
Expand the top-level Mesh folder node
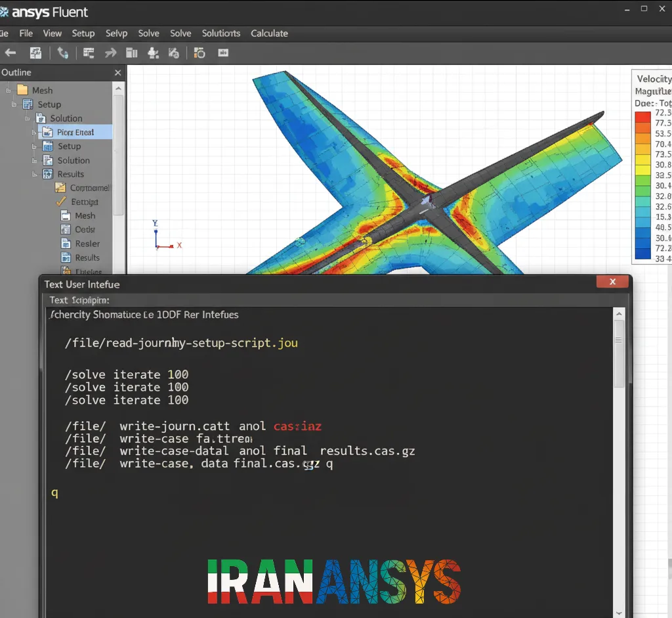point(8,91)
